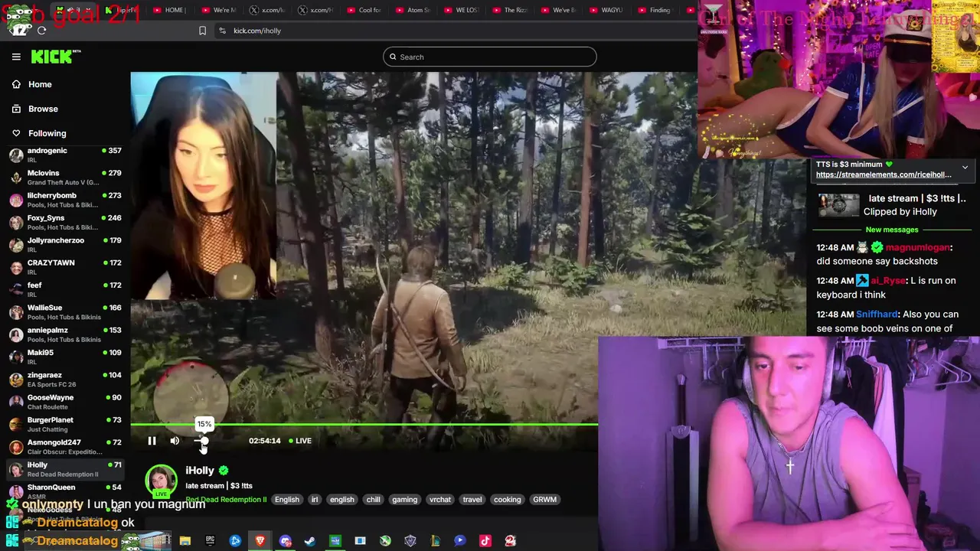This screenshot has height=551, width=980.
Task: Pause the live stream video
Action: 152,441
